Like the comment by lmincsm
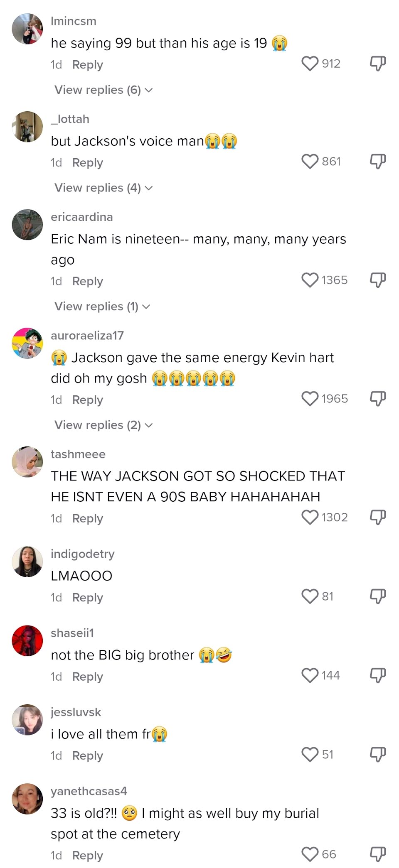The image size is (399, 868). point(310,64)
